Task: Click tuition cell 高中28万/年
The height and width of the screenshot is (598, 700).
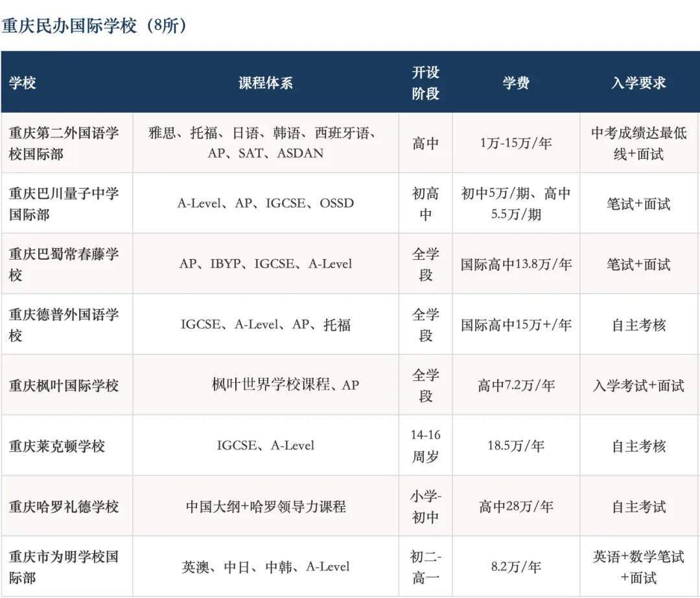Action: click(x=516, y=507)
